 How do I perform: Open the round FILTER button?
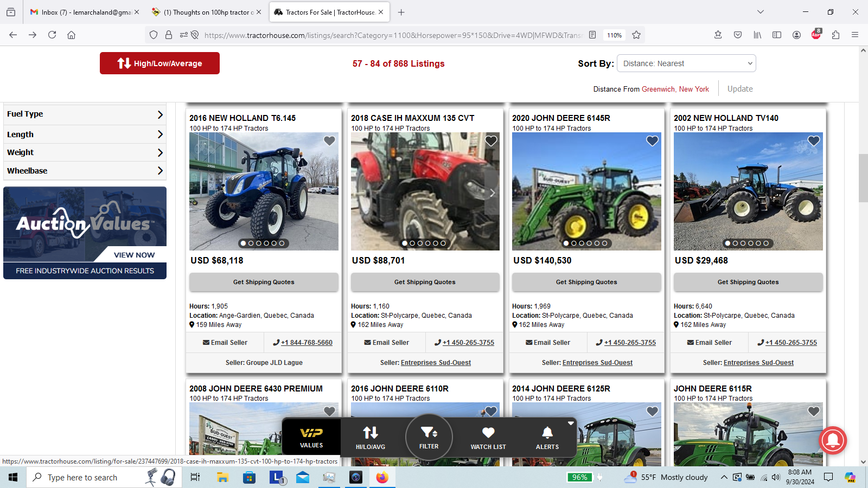(429, 437)
